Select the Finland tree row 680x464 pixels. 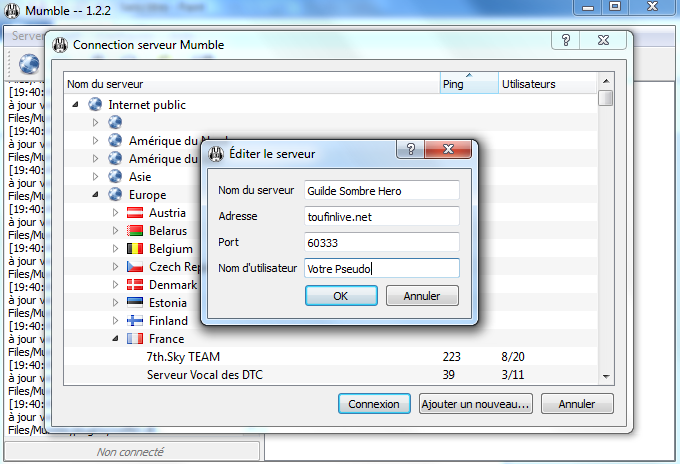pos(168,320)
